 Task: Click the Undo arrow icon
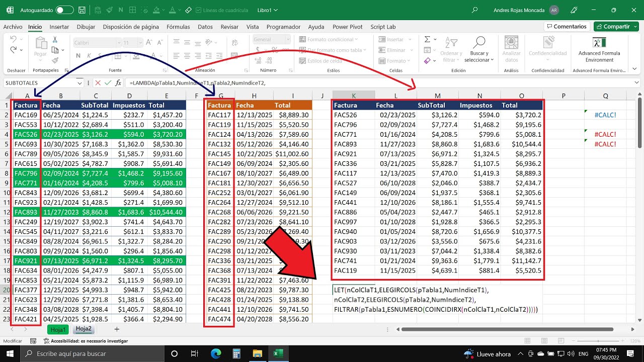13,39
